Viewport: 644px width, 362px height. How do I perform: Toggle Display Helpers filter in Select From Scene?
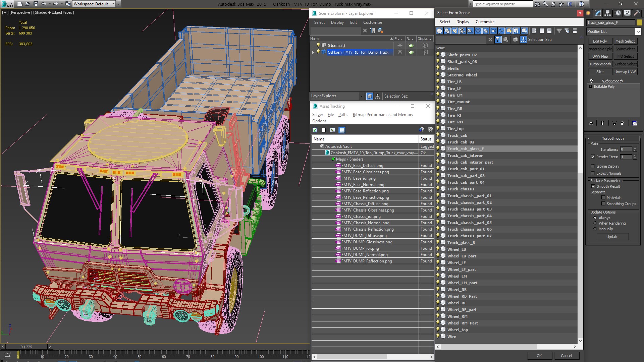(x=470, y=31)
